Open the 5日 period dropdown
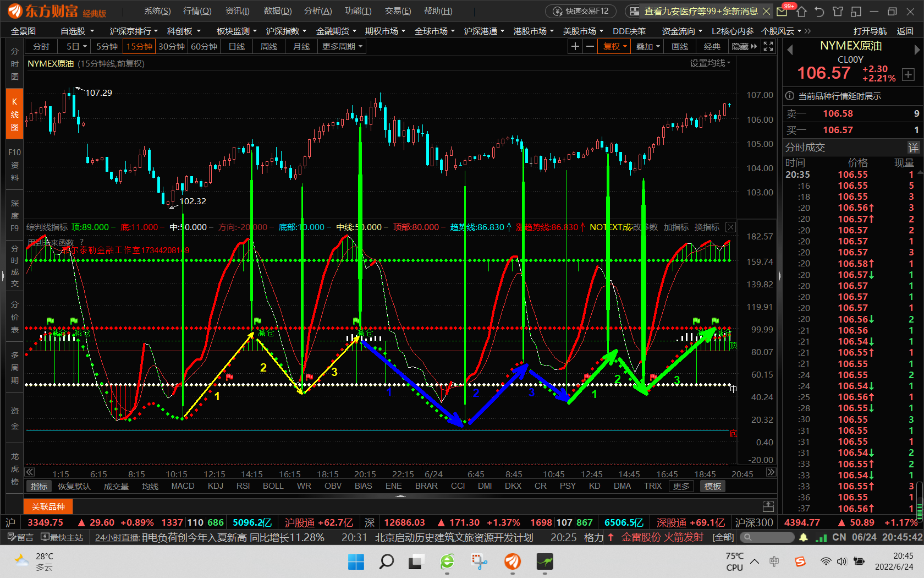Viewport: 924px width, 578px height. click(x=76, y=47)
